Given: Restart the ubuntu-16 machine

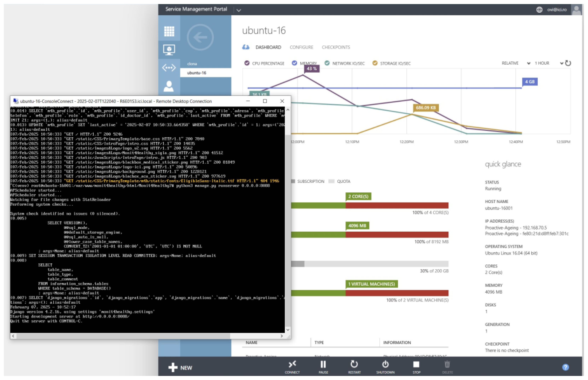Looking at the screenshot, I should tap(354, 364).
